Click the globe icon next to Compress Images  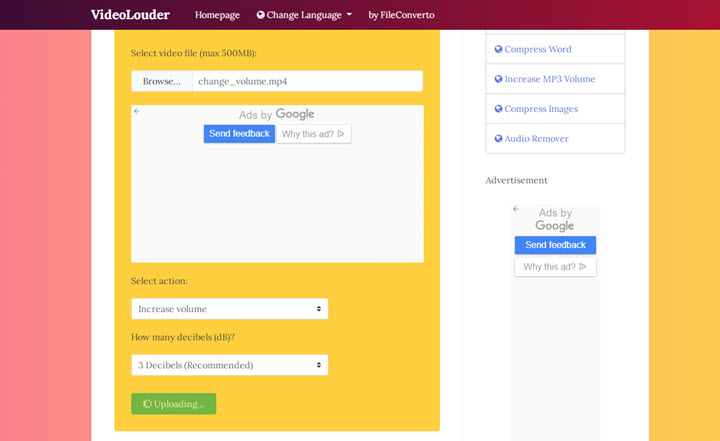498,109
